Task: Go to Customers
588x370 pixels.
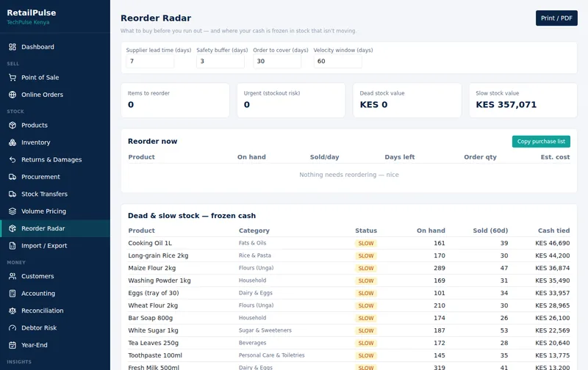Action: pos(55,276)
